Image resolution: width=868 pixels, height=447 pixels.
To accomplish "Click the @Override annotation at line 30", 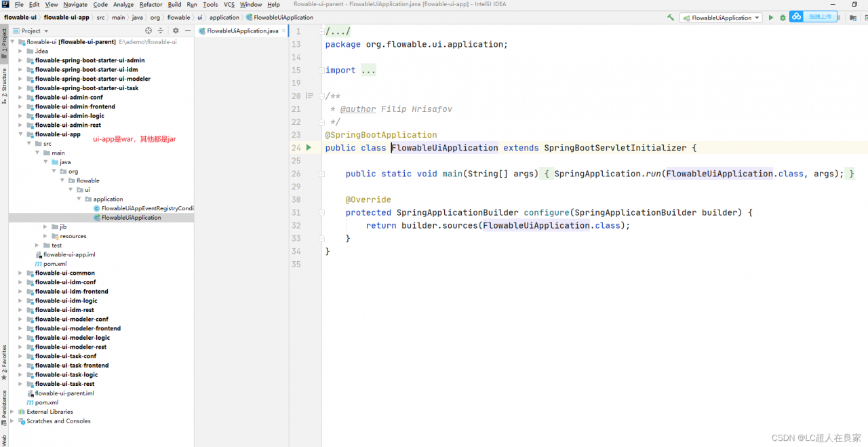I will tap(368, 199).
